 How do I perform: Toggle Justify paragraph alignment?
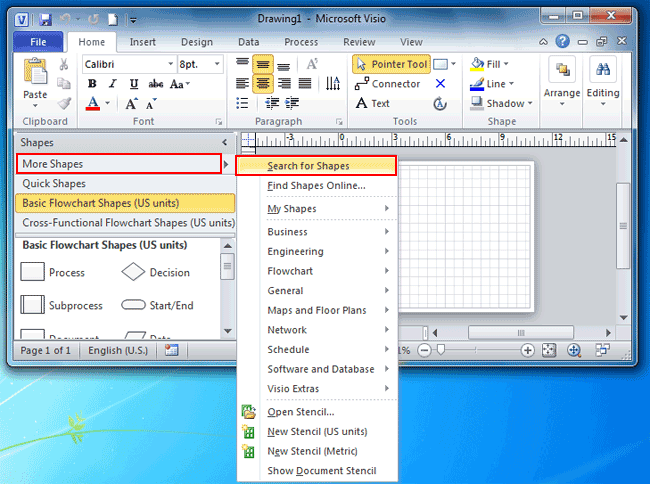[x=305, y=84]
